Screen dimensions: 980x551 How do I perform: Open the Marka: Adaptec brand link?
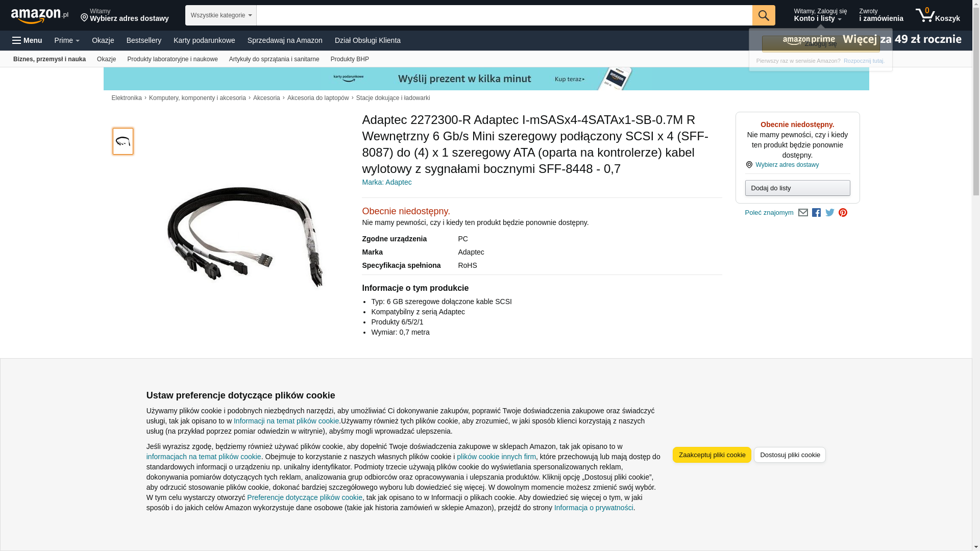point(387,182)
